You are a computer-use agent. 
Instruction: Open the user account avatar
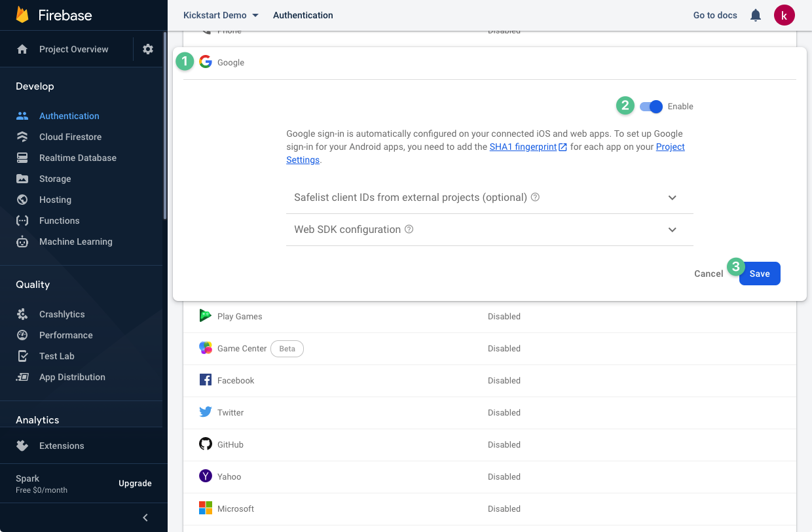[x=784, y=15]
